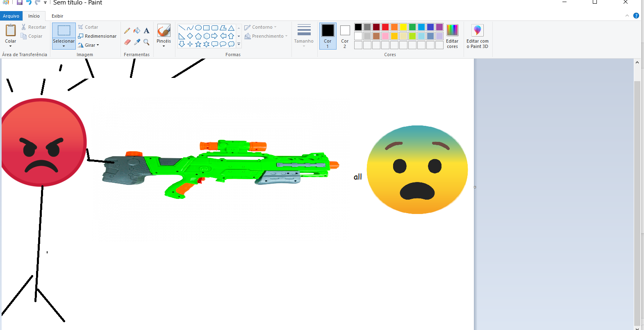Pick the pink color swatch

pos(385,36)
